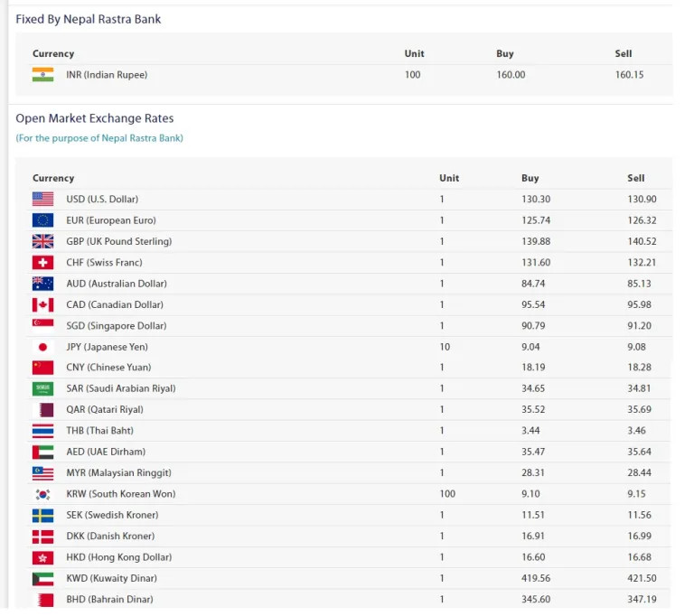Select 'KWD (Kuwaity Dinar)' row label

111,578
